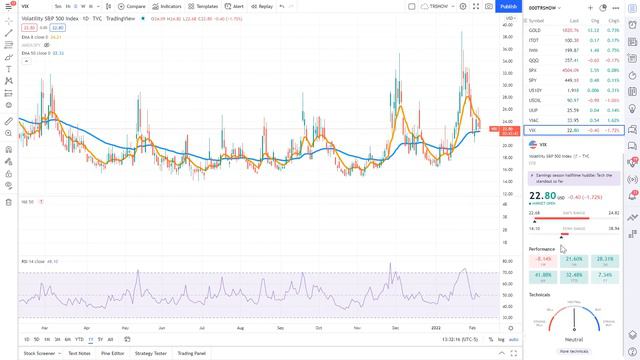Screen dimensions: 640x360
Task: Open the TRSHOW layout dropdown
Action: (x=438, y=7)
